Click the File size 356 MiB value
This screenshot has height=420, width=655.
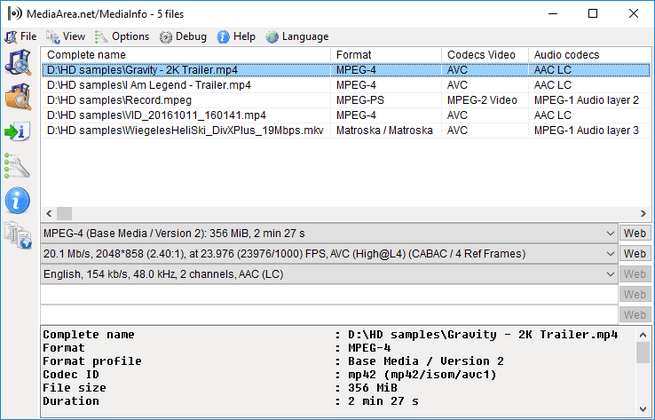(373, 388)
